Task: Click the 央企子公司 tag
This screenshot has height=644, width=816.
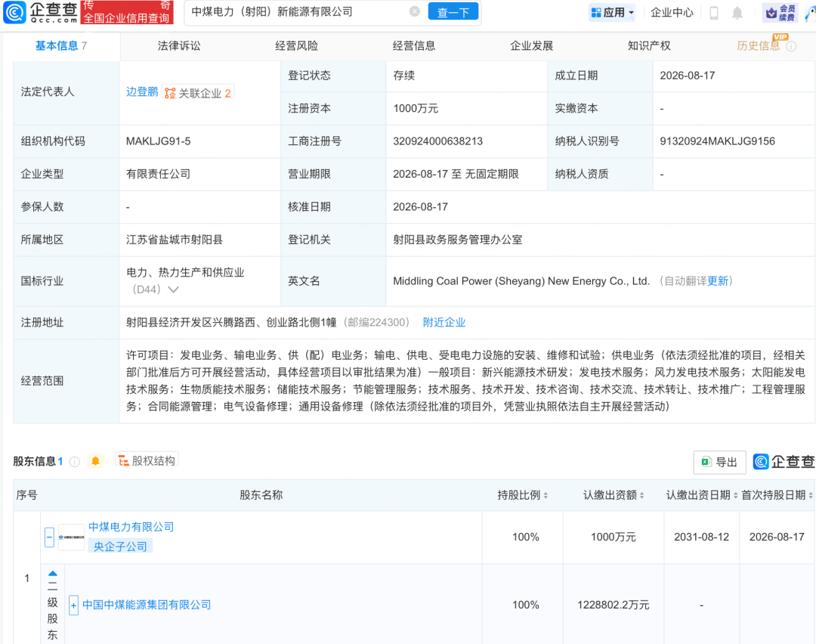Action: (120, 546)
